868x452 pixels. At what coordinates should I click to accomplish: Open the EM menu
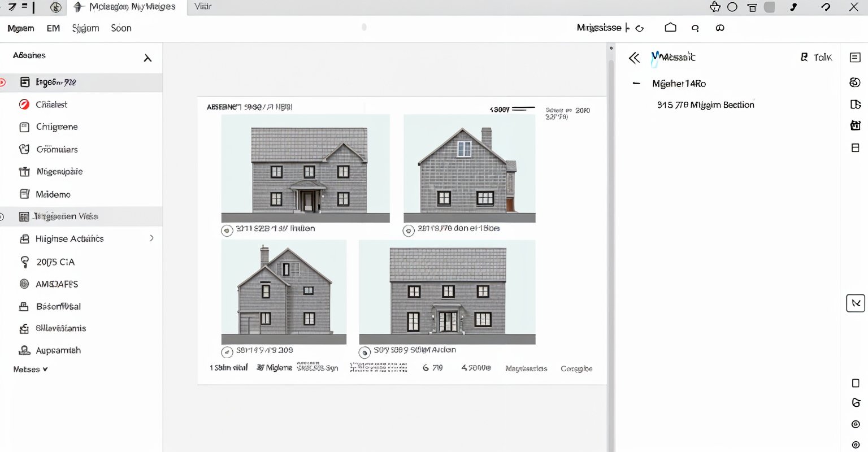tap(53, 28)
